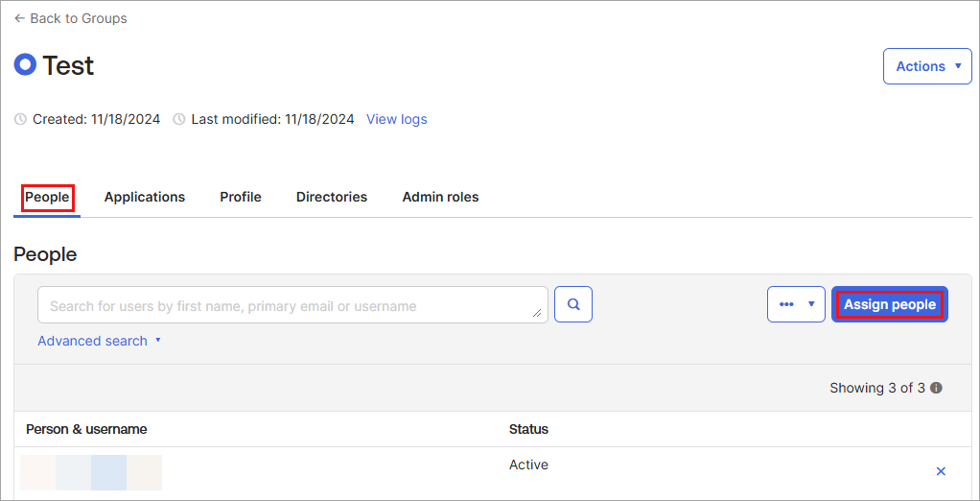Click the Assign people button
The height and width of the screenshot is (501, 980).
[x=890, y=304]
